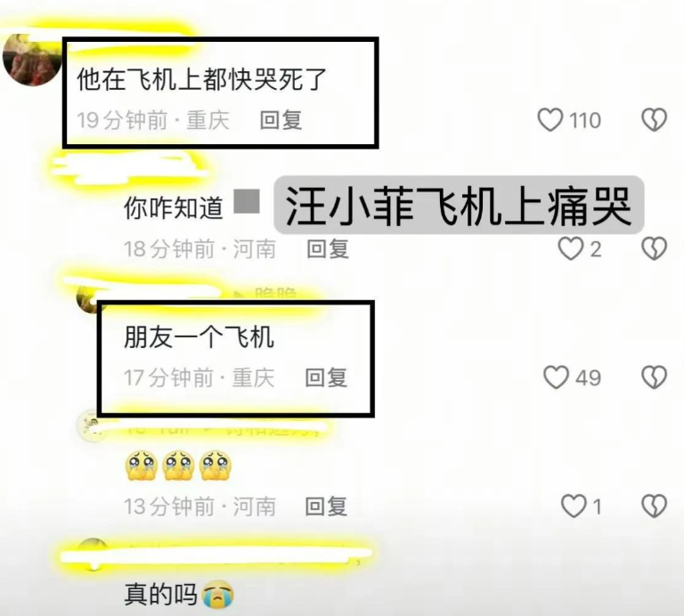Reply to the 13分钟前 河南 comment
Viewport: 684px width, 616px height.
(326, 507)
